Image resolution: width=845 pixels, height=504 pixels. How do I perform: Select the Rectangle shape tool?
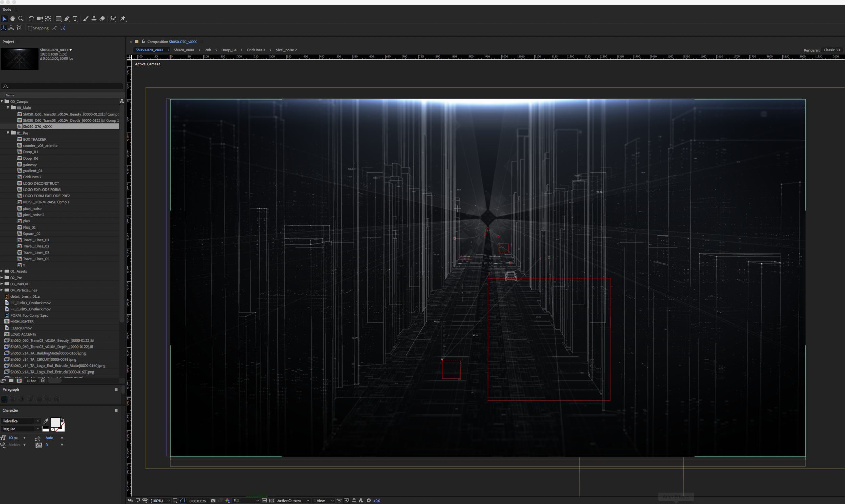click(58, 19)
